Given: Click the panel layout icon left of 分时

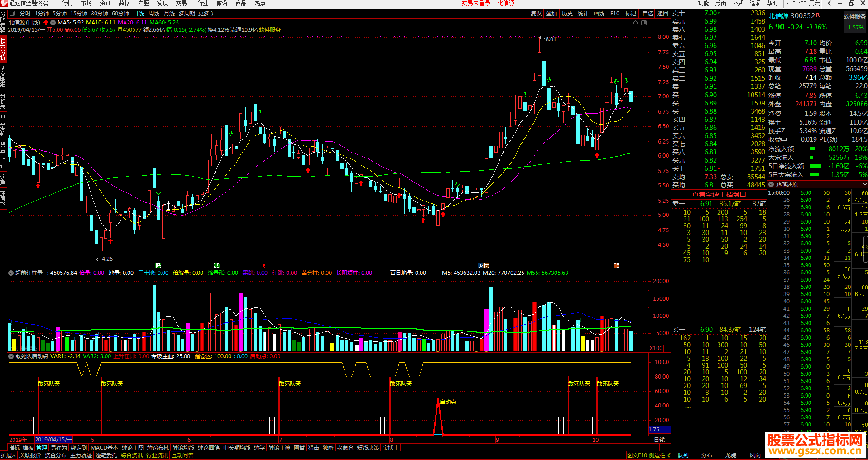Looking at the screenshot, I should click(x=13, y=14).
